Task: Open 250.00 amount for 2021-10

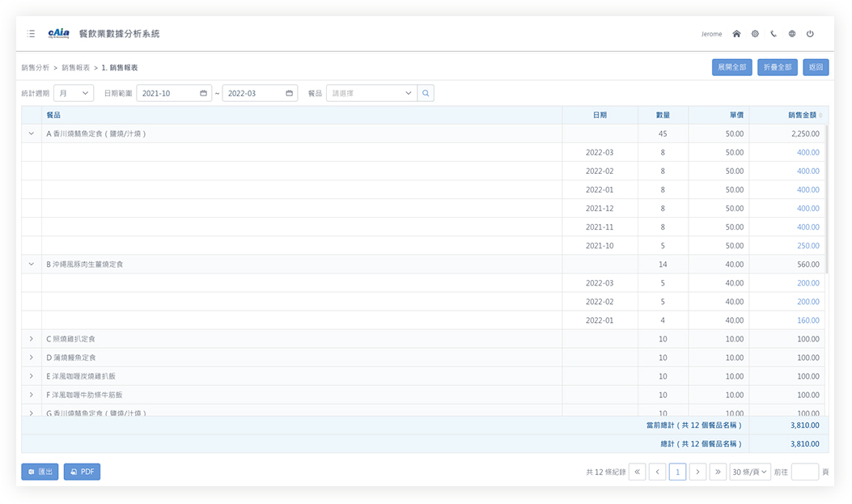Action: 808,245
